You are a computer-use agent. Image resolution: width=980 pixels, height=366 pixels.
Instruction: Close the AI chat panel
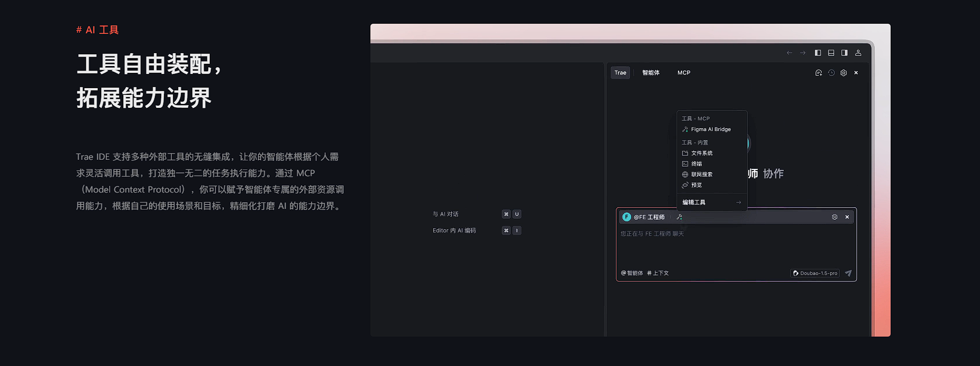point(856,73)
